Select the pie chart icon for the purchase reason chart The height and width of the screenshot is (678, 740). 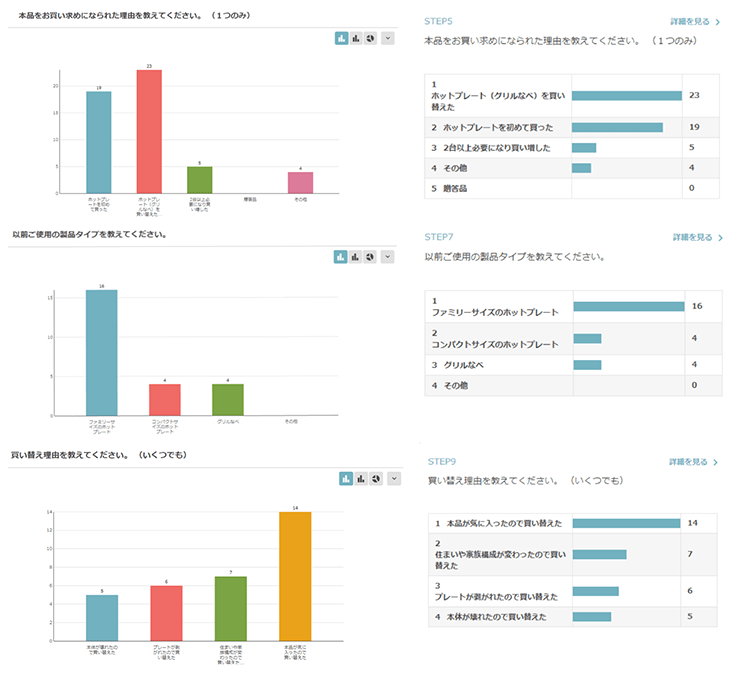tap(371, 38)
